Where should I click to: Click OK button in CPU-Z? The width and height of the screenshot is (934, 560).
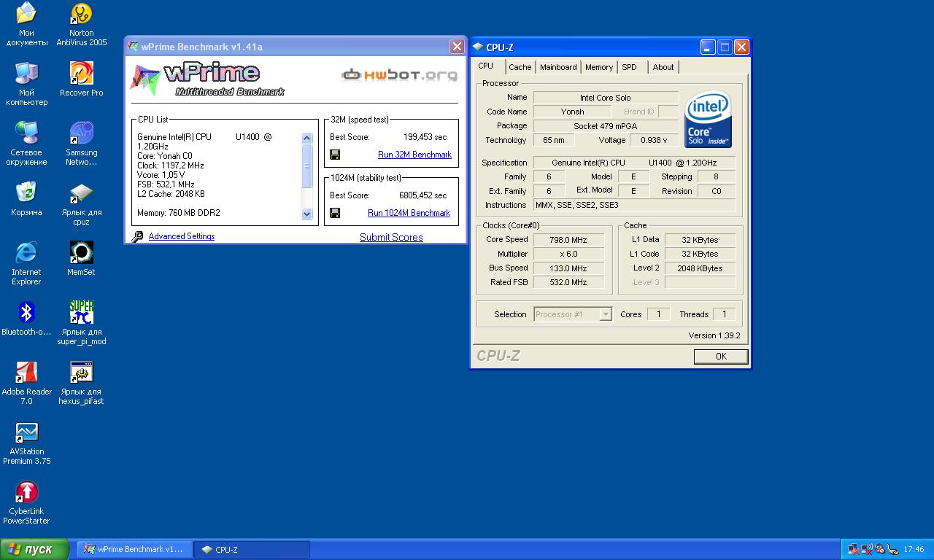click(x=721, y=357)
